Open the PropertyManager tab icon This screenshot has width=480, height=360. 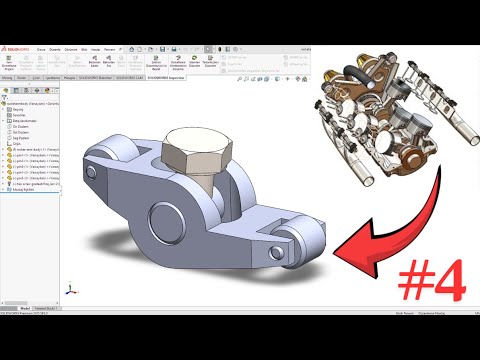tap(16, 90)
